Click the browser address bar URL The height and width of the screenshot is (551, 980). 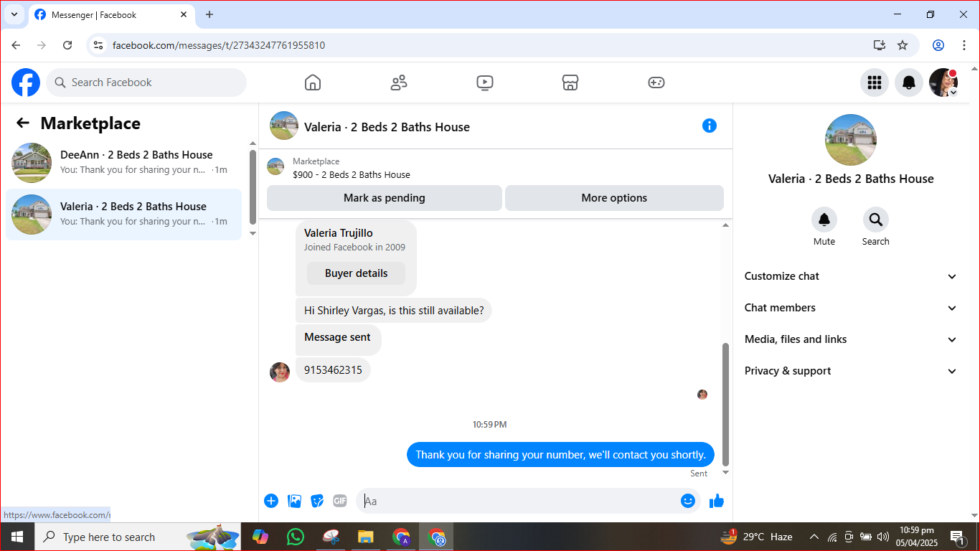(219, 45)
